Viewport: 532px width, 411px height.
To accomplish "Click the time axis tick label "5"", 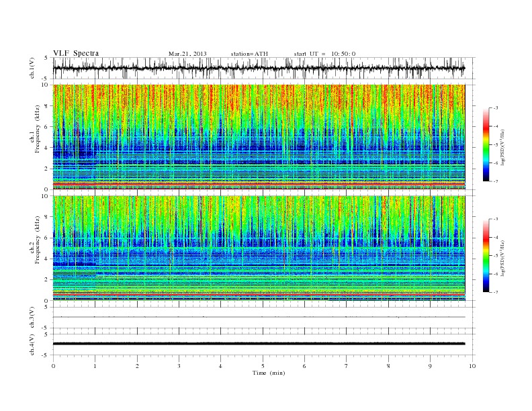I will click(x=263, y=366).
